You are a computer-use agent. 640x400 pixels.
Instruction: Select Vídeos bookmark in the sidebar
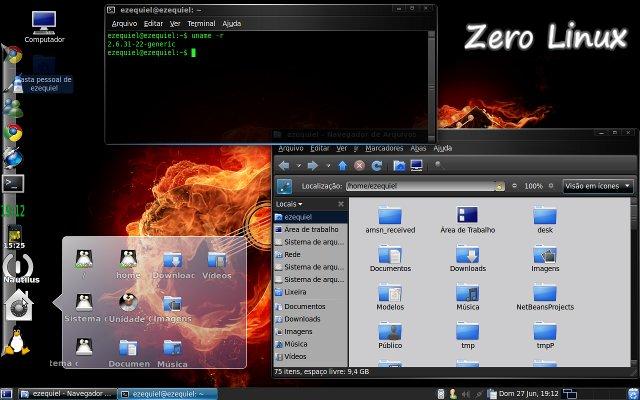tap(311, 356)
